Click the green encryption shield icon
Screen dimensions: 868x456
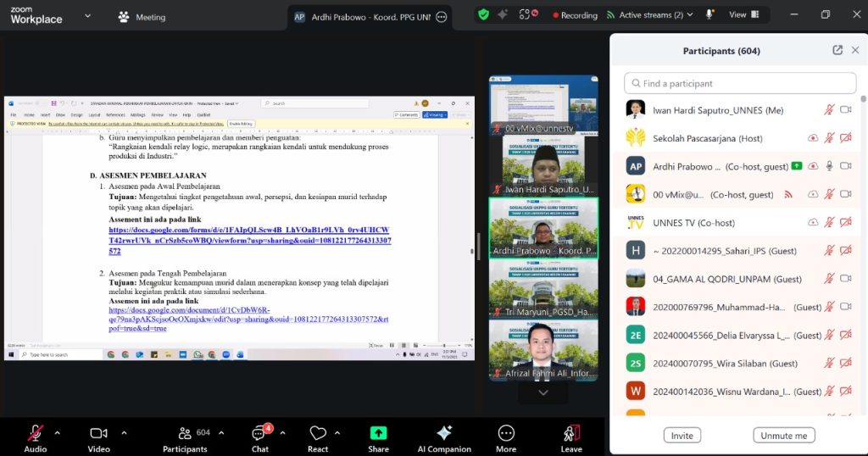pos(483,14)
